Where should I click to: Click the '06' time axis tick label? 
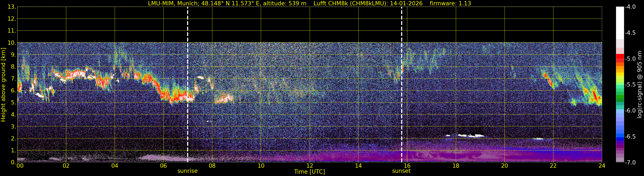[163, 166]
